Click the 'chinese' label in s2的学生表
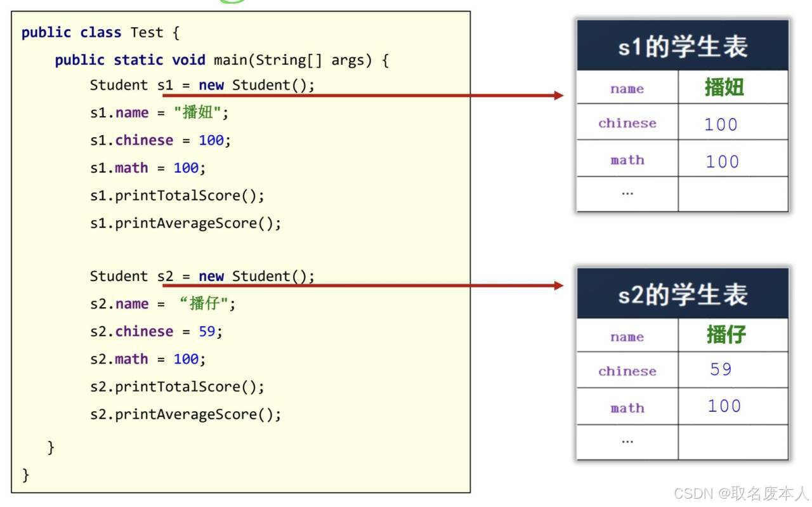This screenshot has height=507, width=812. (627, 371)
